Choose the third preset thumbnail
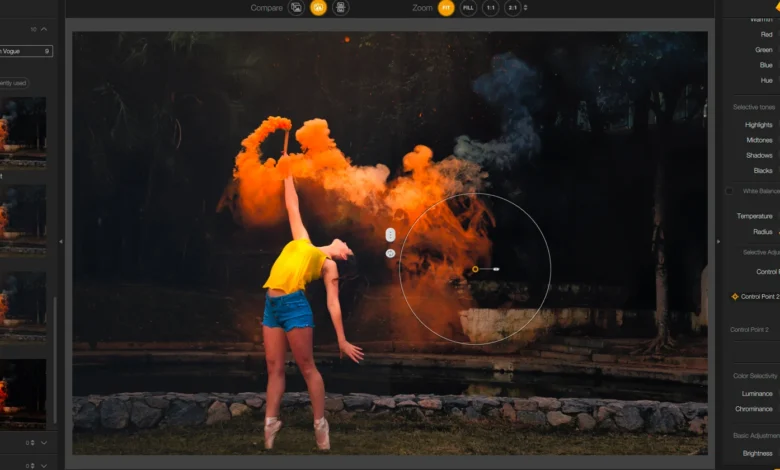Screen dimensions: 780x470 click(x=23, y=307)
